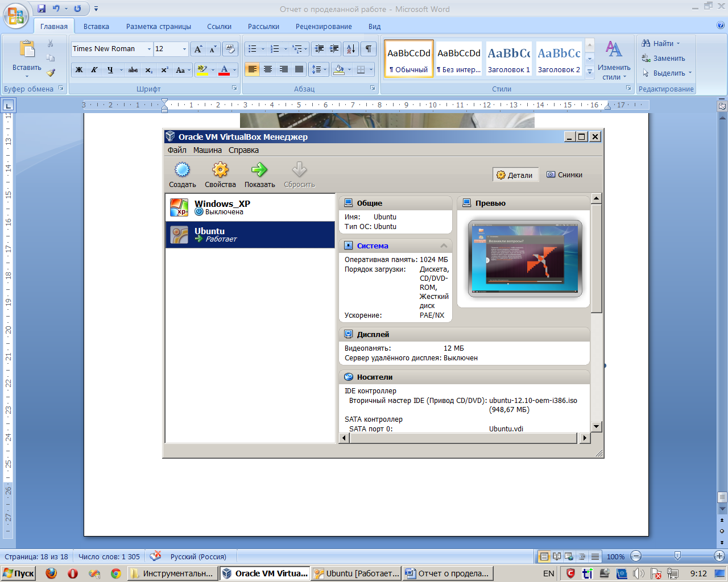This screenshot has height=582, width=728.
Task: Clear formatting with the eraser icon
Action: click(x=230, y=49)
